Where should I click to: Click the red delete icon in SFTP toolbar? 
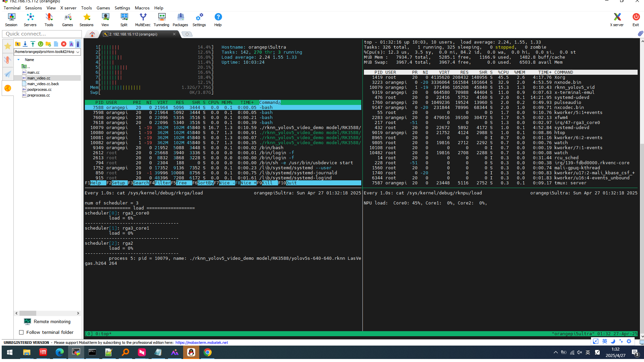click(x=64, y=44)
